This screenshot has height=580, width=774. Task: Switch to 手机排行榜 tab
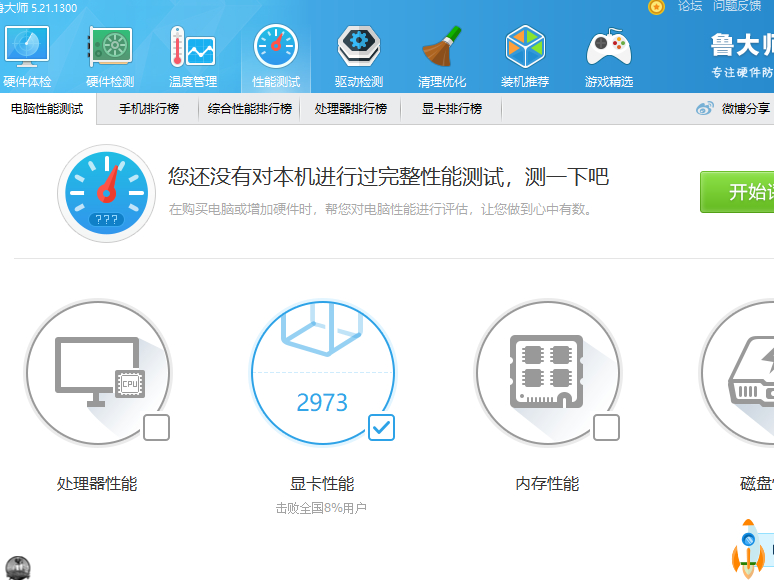(x=149, y=109)
